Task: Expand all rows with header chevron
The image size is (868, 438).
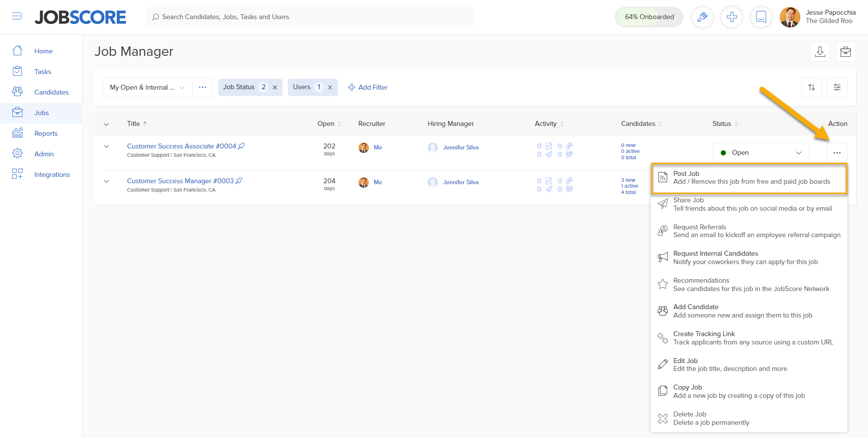Action: coord(106,124)
